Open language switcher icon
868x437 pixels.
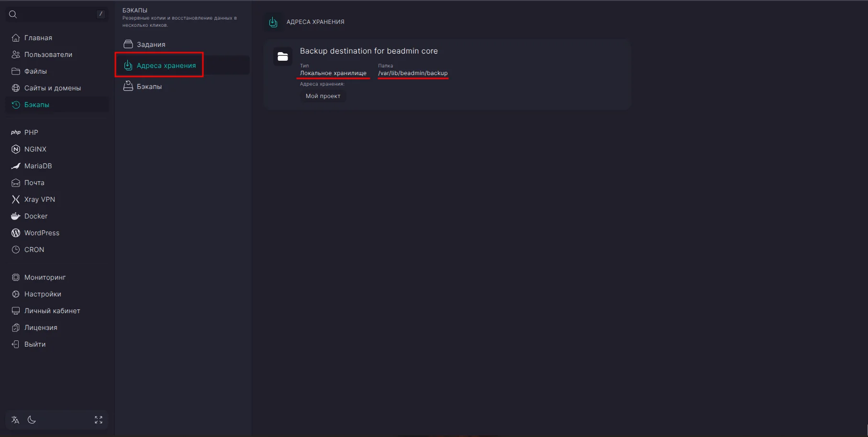click(15, 420)
